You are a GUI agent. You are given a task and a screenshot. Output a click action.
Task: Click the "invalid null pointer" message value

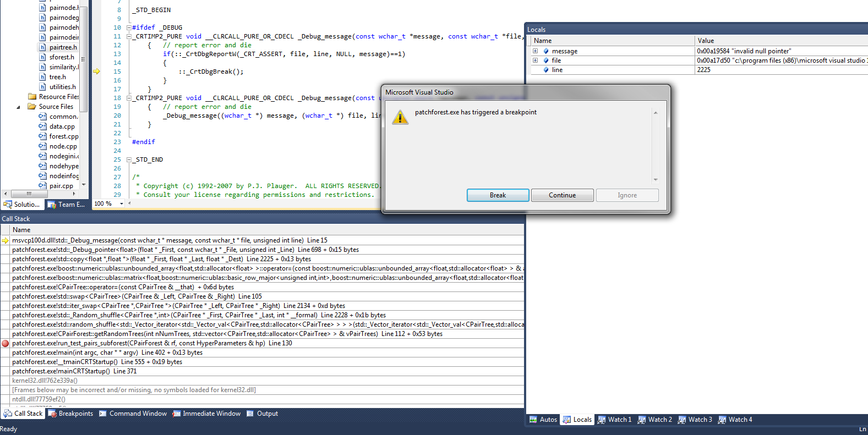(744, 51)
